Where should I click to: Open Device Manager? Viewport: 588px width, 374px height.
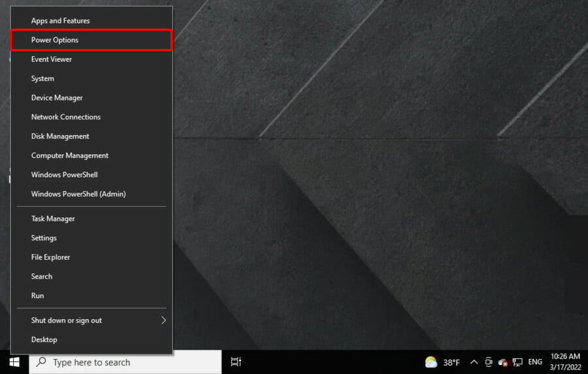[91, 97]
